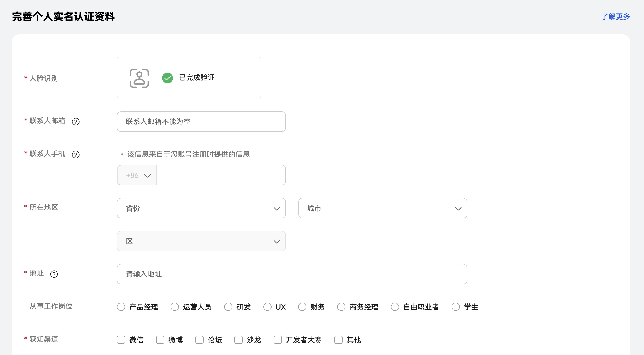
Task: Choose the 学生 radio button
Action: [x=456, y=307]
